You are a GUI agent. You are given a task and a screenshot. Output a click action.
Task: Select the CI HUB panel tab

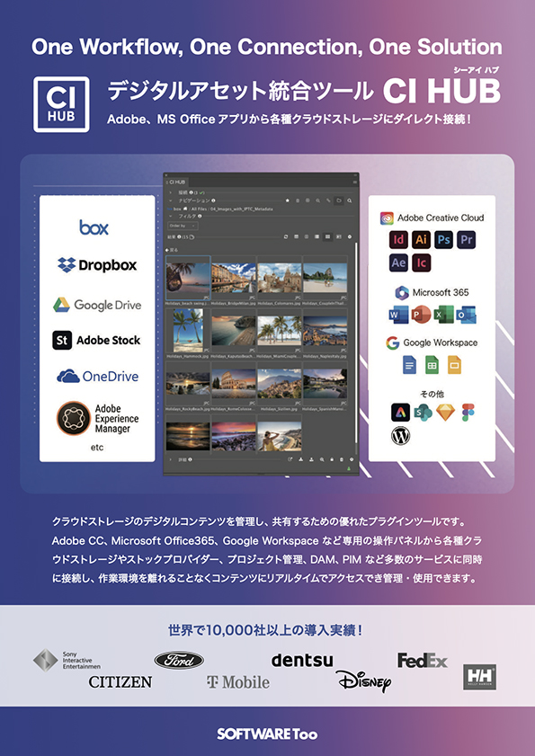point(176,182)
